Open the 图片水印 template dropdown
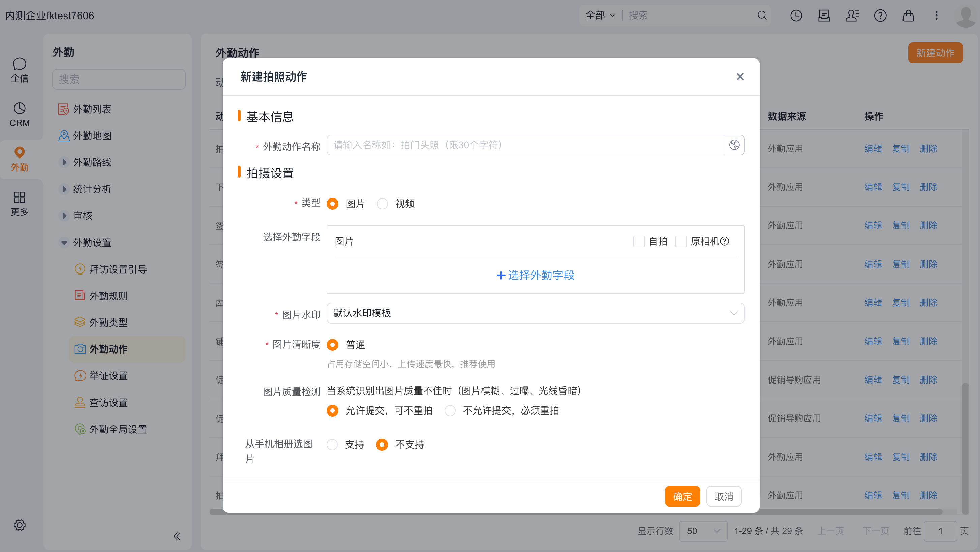This screenshot has width=980, height=552. pyautogui.click(x=535, y=313)
